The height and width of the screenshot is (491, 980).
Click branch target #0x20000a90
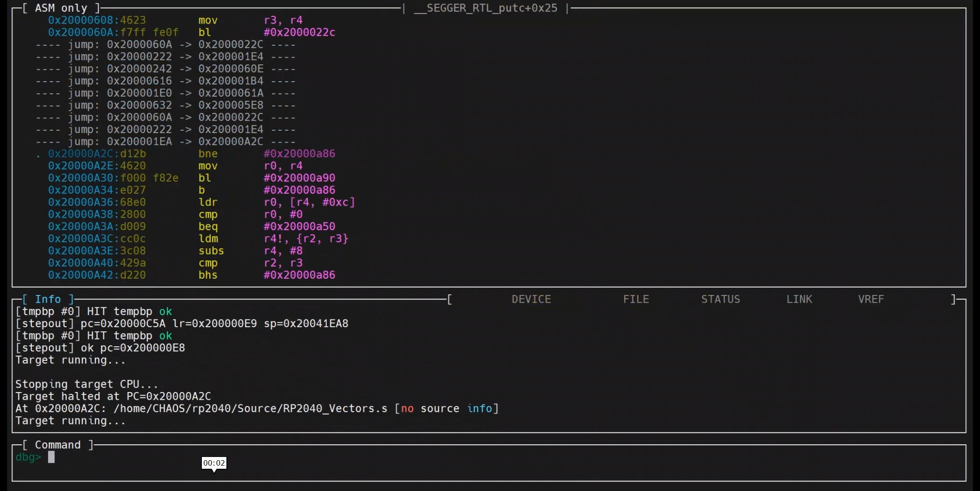pos(299,178)
